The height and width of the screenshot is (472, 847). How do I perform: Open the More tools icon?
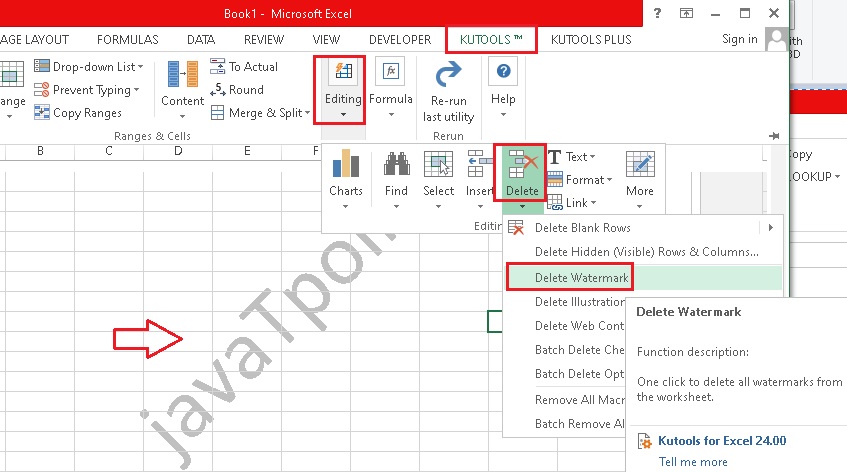(640, 164)
